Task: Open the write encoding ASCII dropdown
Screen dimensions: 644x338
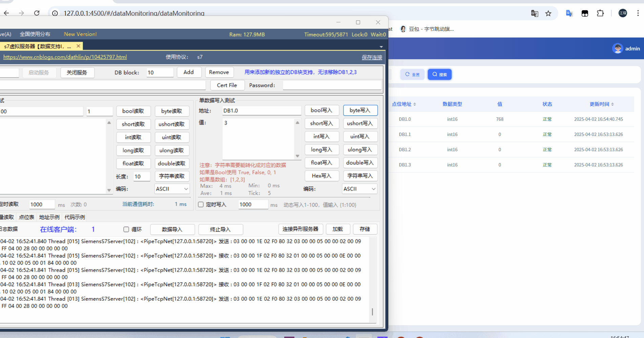Action: 359,189
